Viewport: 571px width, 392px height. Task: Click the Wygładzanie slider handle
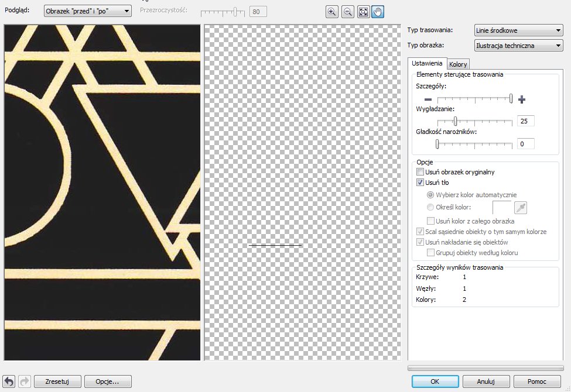(455, 121)
